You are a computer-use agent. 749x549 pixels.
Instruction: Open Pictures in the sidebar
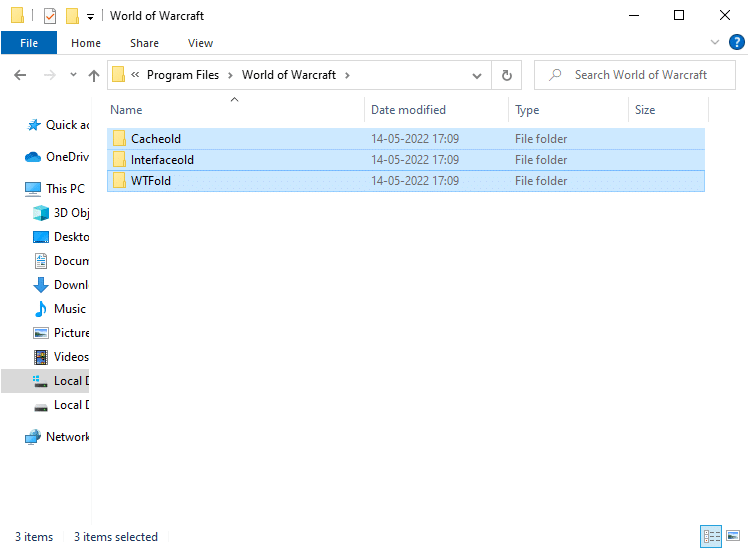click(x=61, y=333)
